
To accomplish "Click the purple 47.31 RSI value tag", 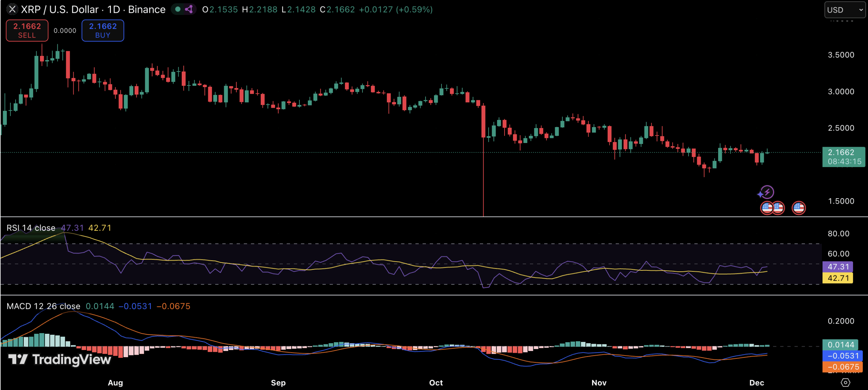I will [x=838, y=267].
